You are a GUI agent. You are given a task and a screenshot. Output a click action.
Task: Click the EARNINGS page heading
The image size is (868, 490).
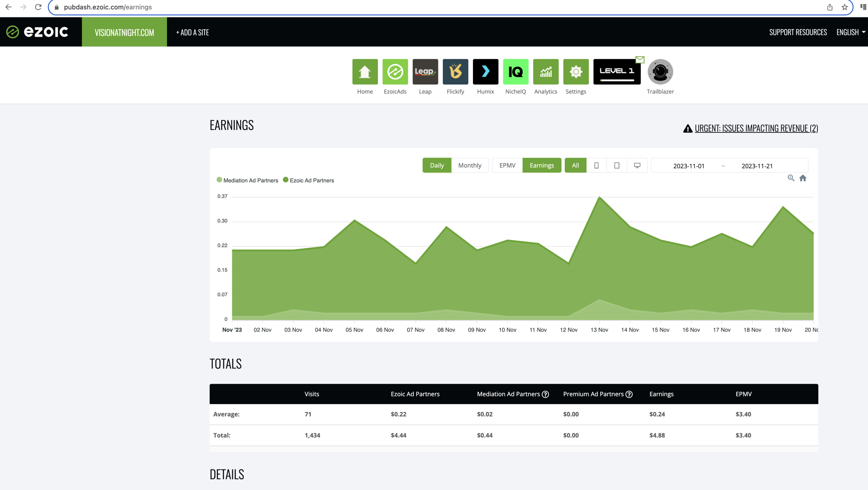[x=231, y=125]
